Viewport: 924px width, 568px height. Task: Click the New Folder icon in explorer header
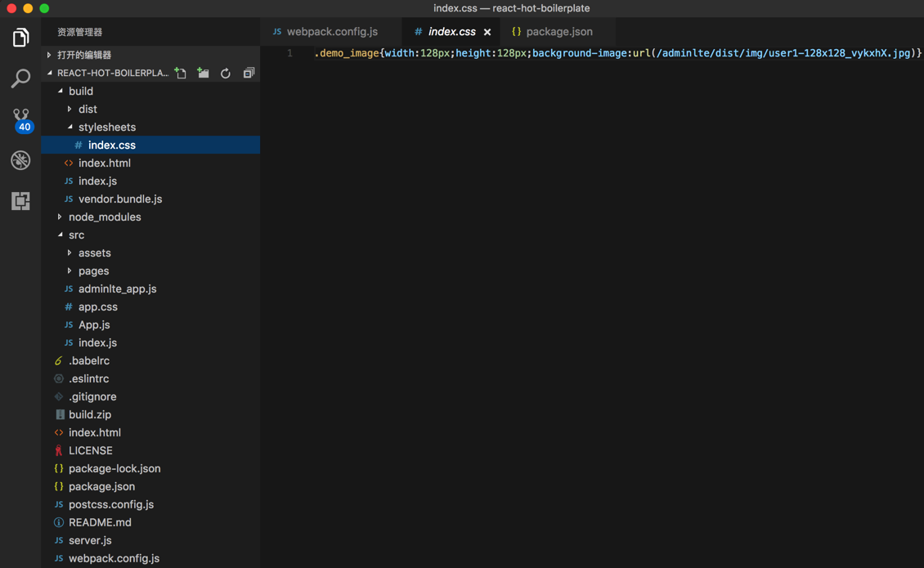204,73
